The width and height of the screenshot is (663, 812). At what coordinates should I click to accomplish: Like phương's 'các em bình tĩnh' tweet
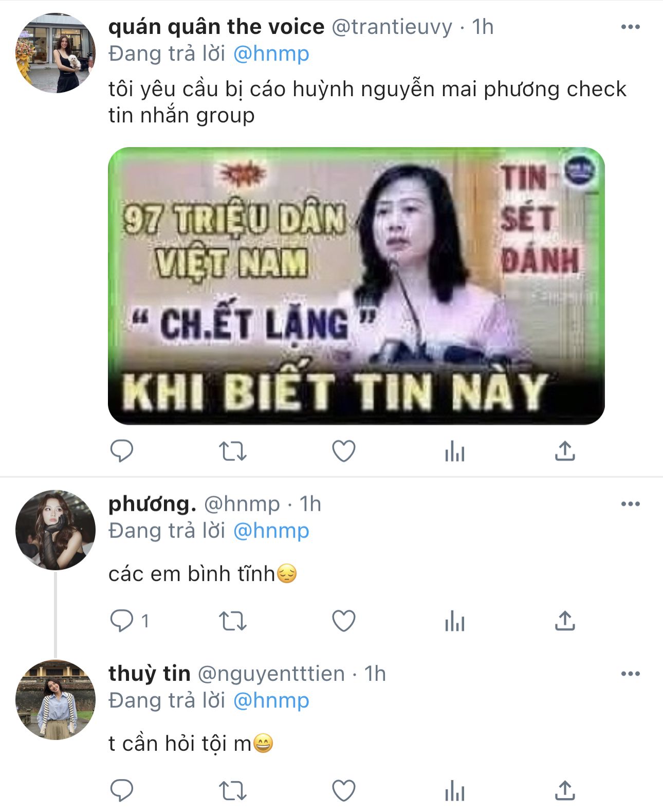pyautogui.click(x=344, y=621)
